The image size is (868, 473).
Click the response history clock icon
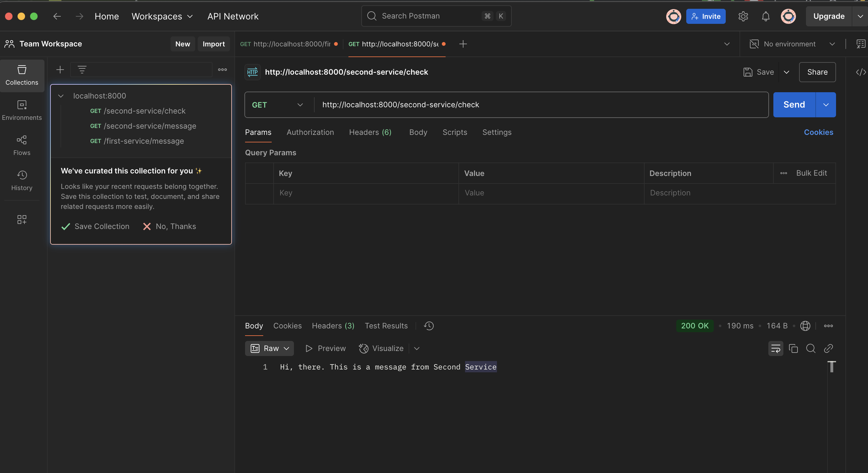[x=429, y=326]
